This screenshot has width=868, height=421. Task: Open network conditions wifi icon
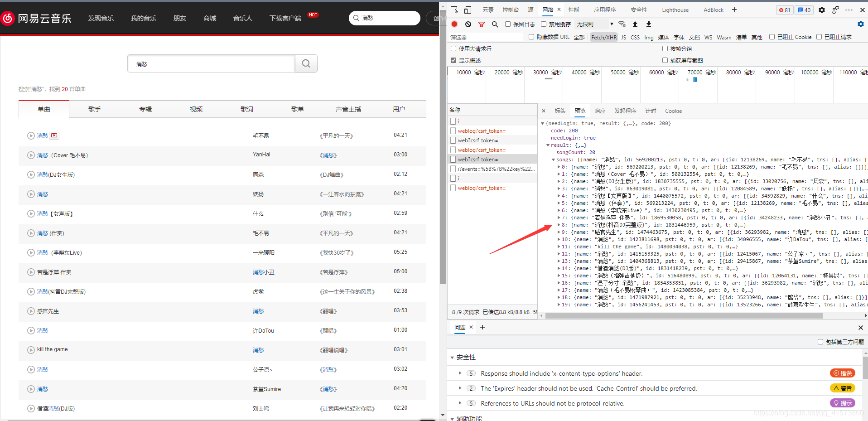coord(622,24)
